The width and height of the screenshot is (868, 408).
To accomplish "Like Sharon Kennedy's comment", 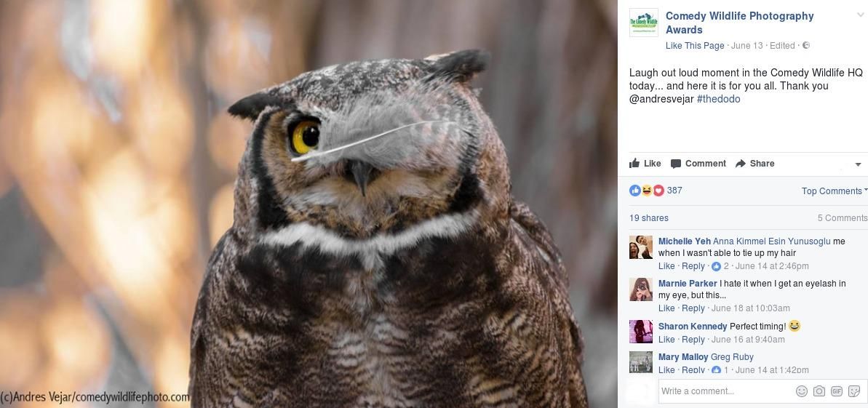I will pos(666,340).
